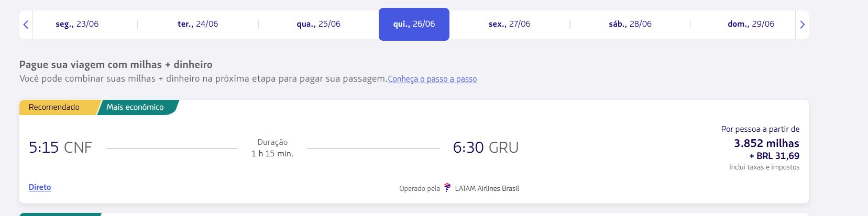Screen dimensions: 868x216
Task: Go to previous week of dates
Action: [x=26, y=25]
